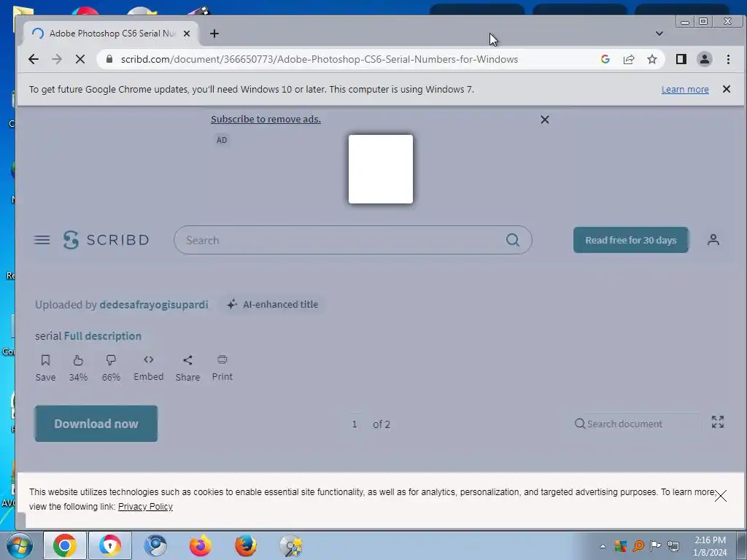747x560 pixels.
Task: Open a new tab with plus button
Action: [x=214, y=34]
